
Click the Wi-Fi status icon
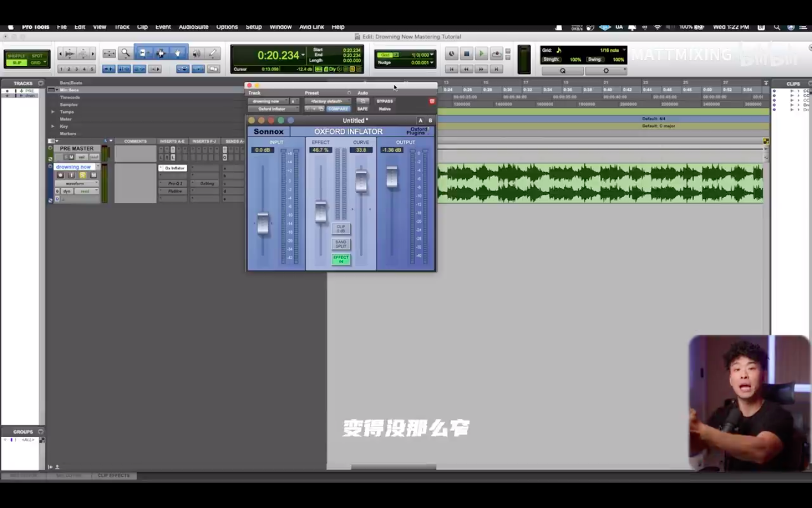pyautogui.click(x=657, y=27)
